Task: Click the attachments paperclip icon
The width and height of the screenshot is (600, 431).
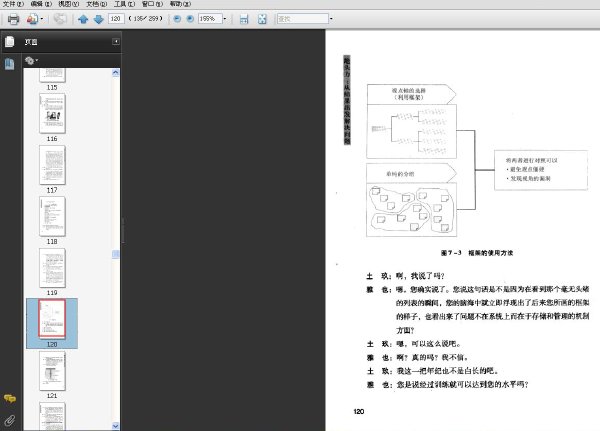Action: point(10,420)
